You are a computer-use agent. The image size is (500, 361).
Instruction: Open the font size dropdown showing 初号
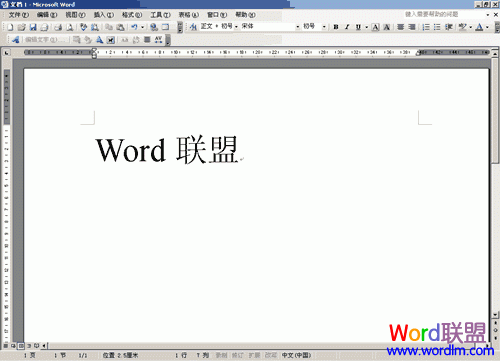point(314,27)
